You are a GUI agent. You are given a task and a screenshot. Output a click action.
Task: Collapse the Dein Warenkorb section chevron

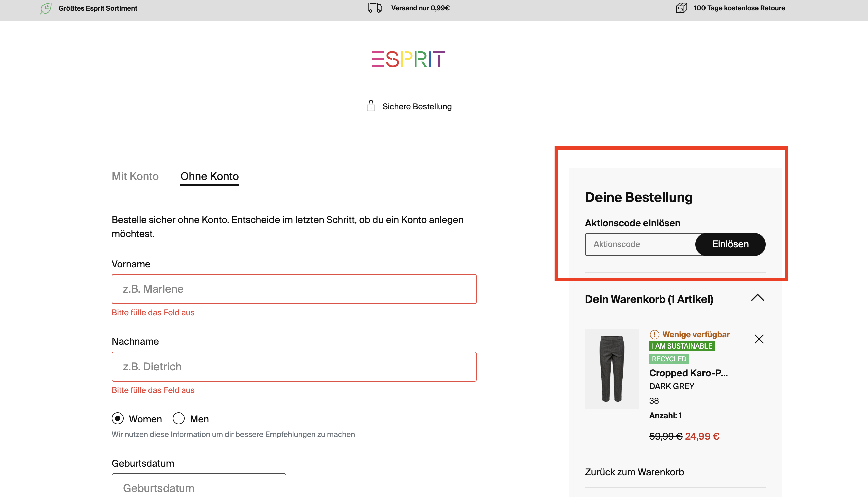[757, 298]
